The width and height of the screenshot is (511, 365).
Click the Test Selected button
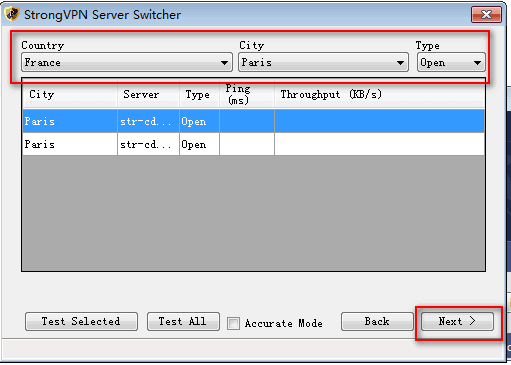[81, 321]
